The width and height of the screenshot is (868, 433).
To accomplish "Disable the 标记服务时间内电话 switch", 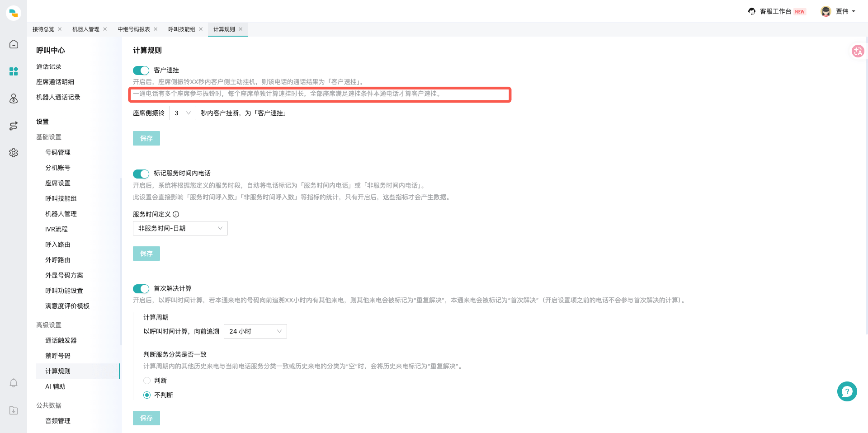I will point(141,174).
